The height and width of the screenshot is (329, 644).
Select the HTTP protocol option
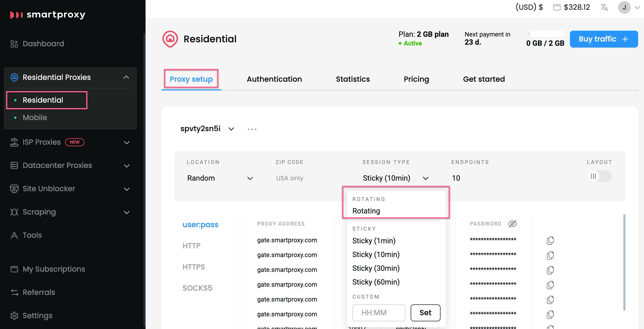click(x=192, y=246)
